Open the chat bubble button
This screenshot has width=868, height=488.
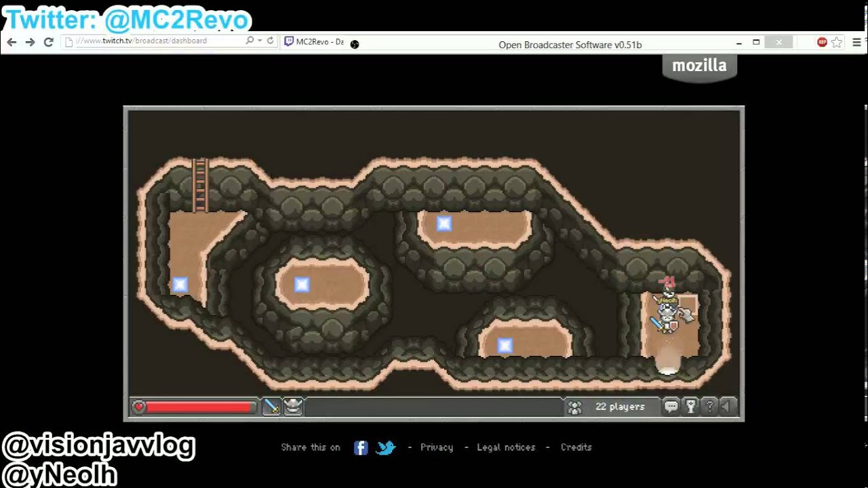pos(671,407)
